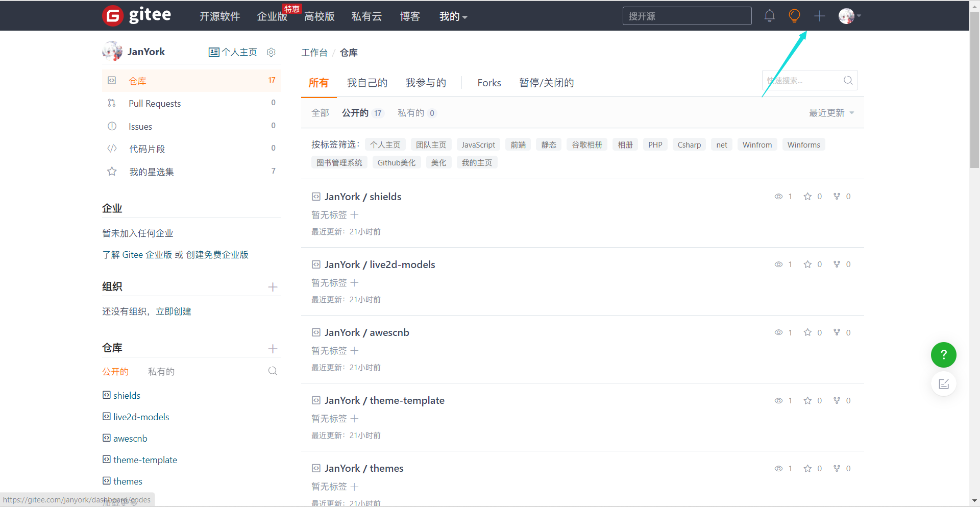Click 创建免费企业版 link

tap(217, 255)
